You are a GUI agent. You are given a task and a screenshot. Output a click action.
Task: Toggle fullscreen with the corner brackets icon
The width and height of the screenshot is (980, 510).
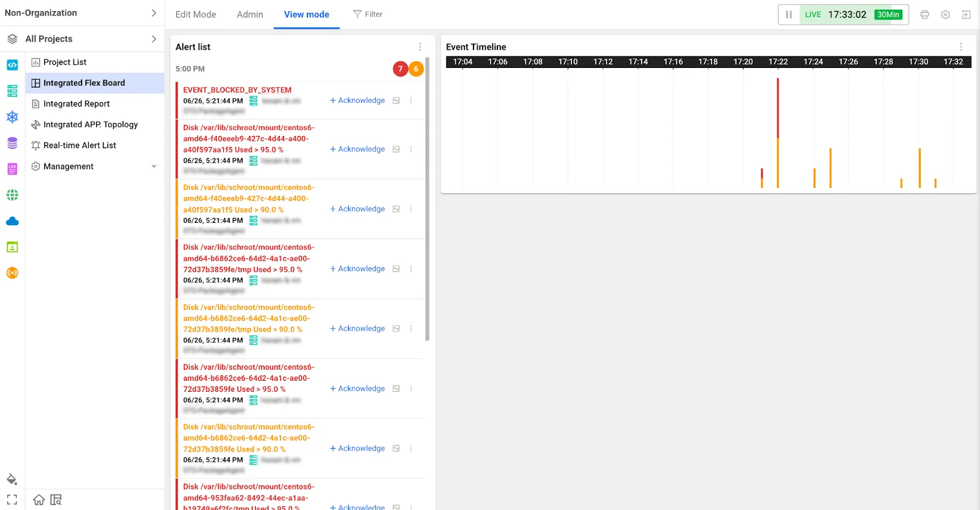tap(12, 500)
